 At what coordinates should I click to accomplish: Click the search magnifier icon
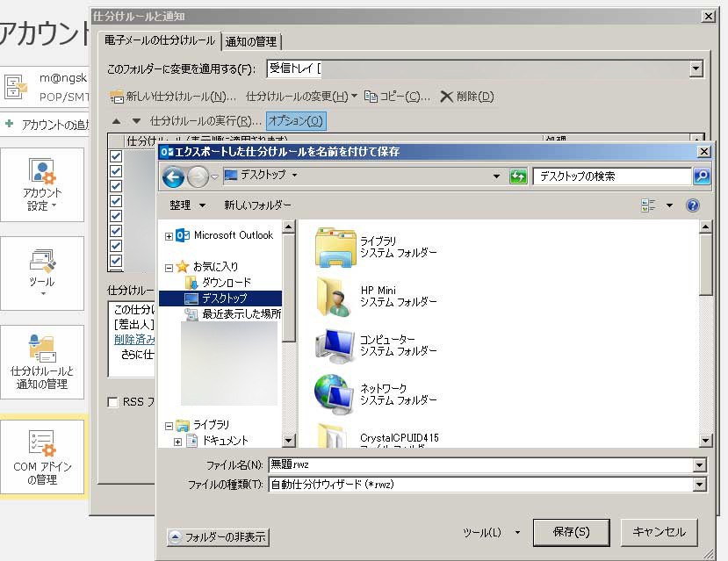tap(701, 176)
